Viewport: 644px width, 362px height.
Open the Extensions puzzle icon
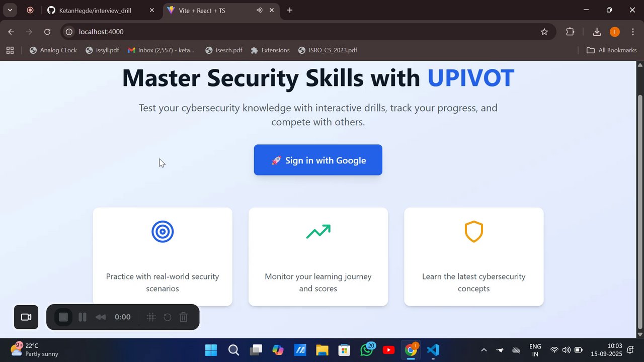click(570, 32)
